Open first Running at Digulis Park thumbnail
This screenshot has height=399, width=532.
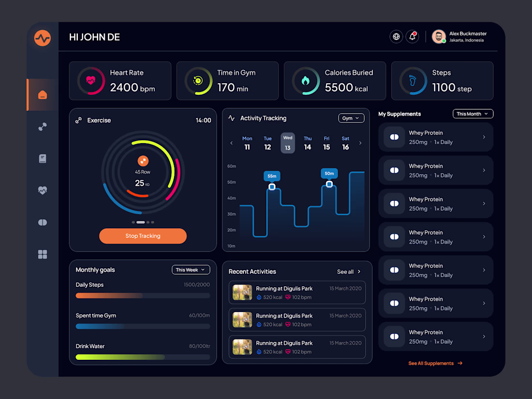point(242,293)
